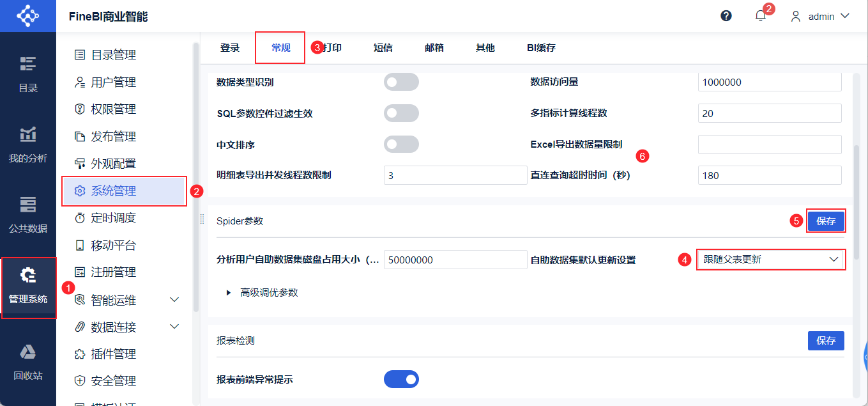Click the 直连查询超时时间 input field
This screenshot has height=406, width=868.
click(x=770, y=175)
